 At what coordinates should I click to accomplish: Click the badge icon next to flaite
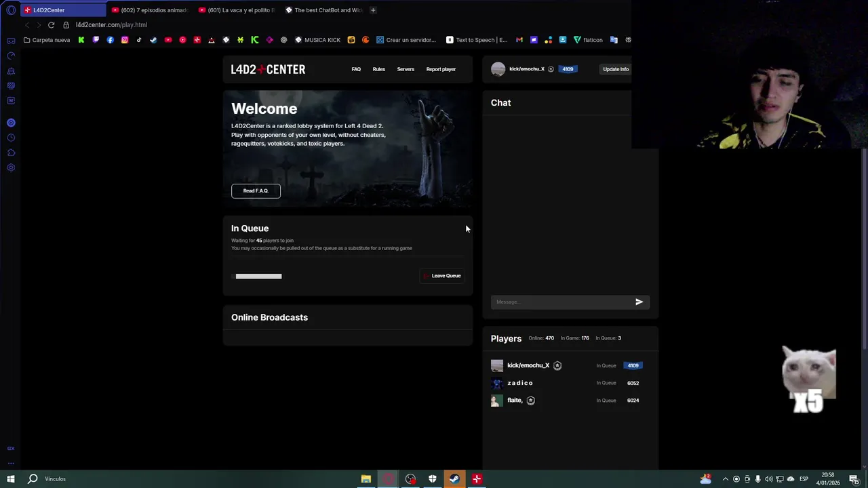(531, 401)
